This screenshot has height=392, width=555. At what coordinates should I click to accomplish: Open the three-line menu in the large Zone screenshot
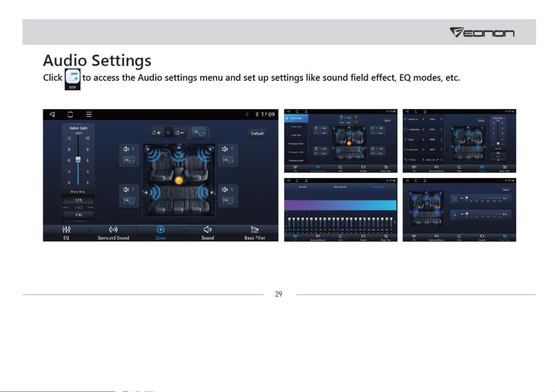pos(89,114)
